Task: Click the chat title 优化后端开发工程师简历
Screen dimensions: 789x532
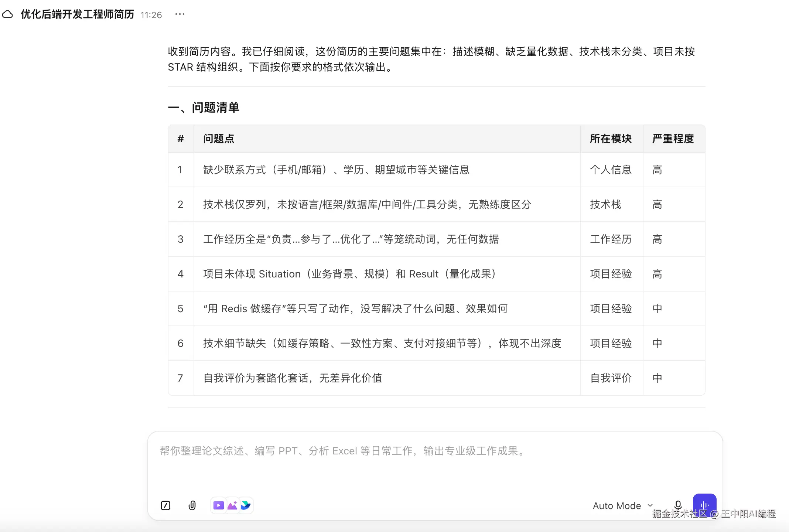Action: 77,14
